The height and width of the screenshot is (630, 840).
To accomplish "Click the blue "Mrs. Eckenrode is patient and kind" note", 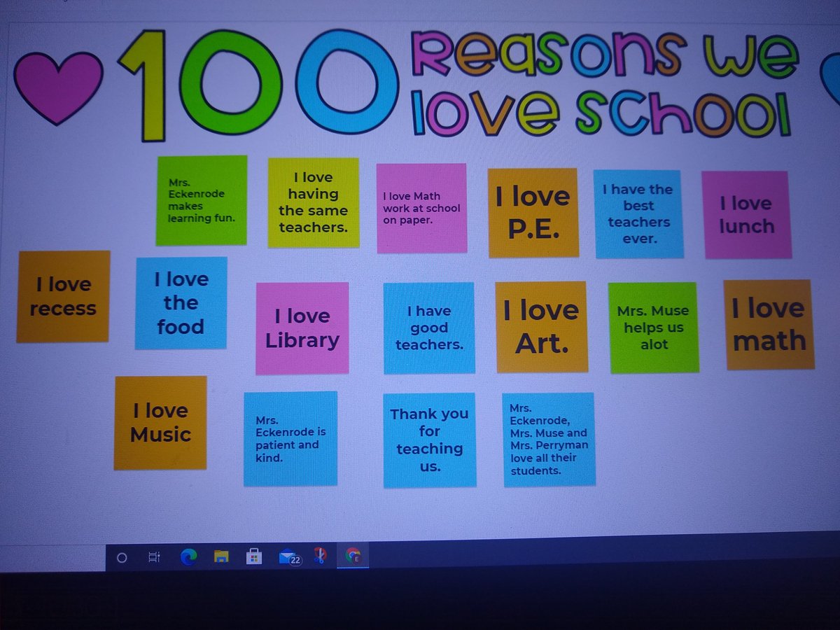I will coord(290,439).
